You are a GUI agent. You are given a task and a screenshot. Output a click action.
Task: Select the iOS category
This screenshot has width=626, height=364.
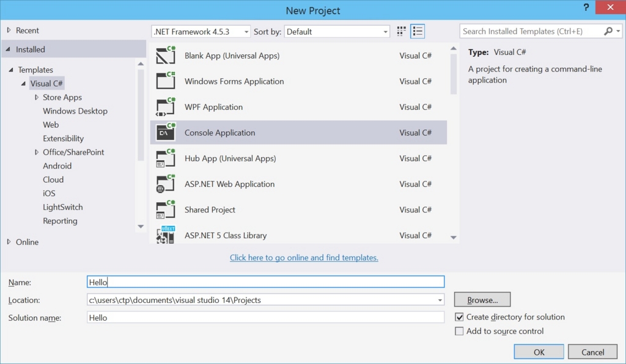coord(49,193)
